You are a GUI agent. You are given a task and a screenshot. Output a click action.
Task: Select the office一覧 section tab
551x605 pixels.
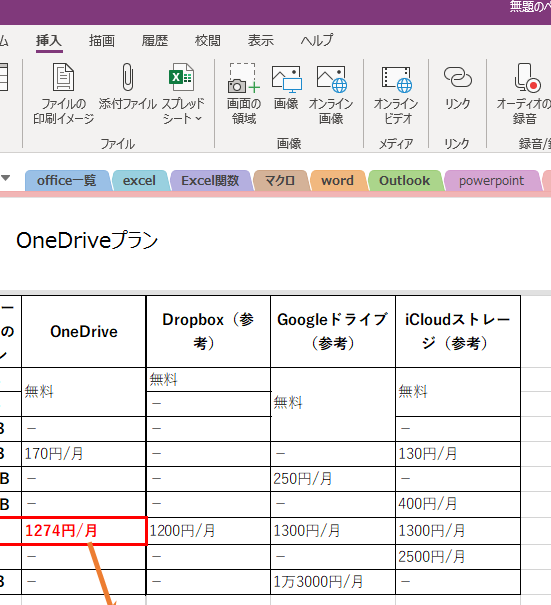pyautogui.click(x=66, y=181)
